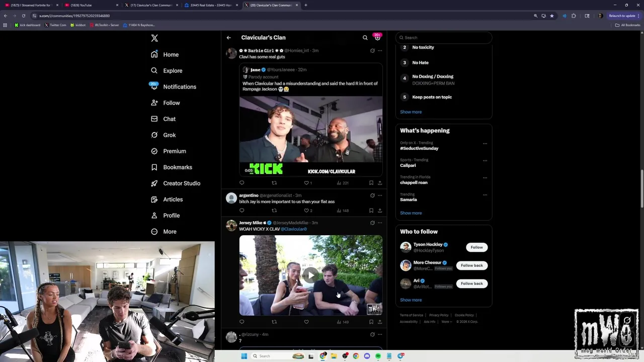Bookmark the Barbie Girl post
The height and width of the screenshot is (362, 644).
click(371, 183)
